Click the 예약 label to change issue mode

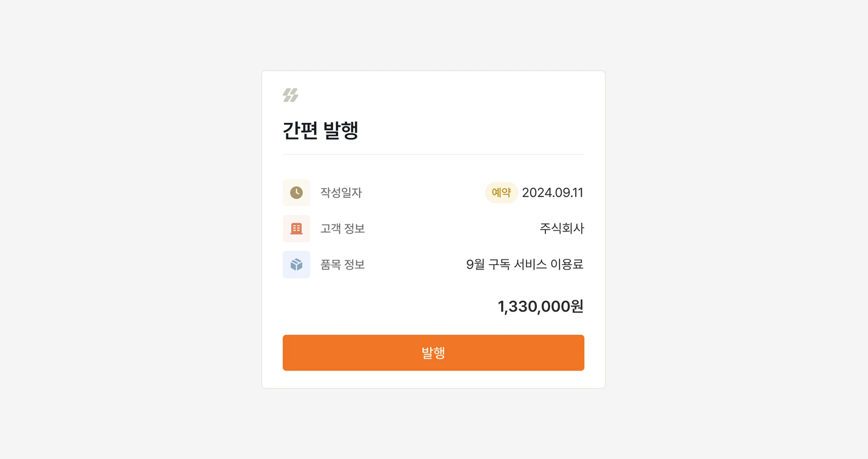[x=501, y=192]
